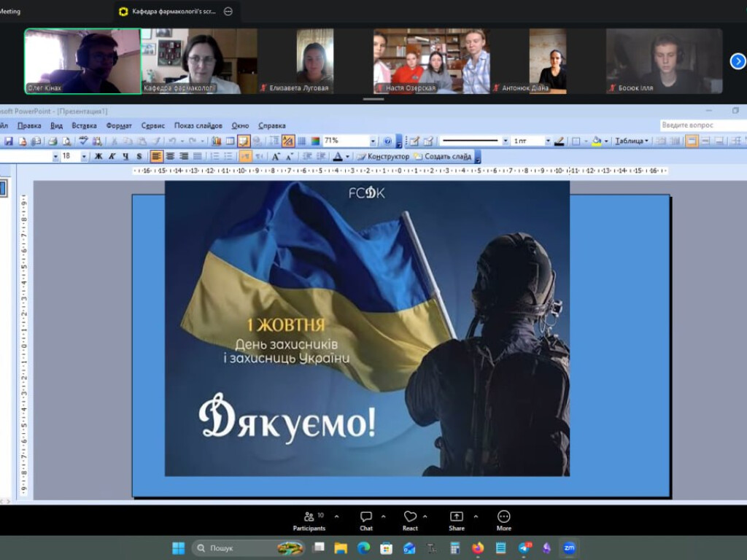Click the Введите вопрос help field

(703, 125)
